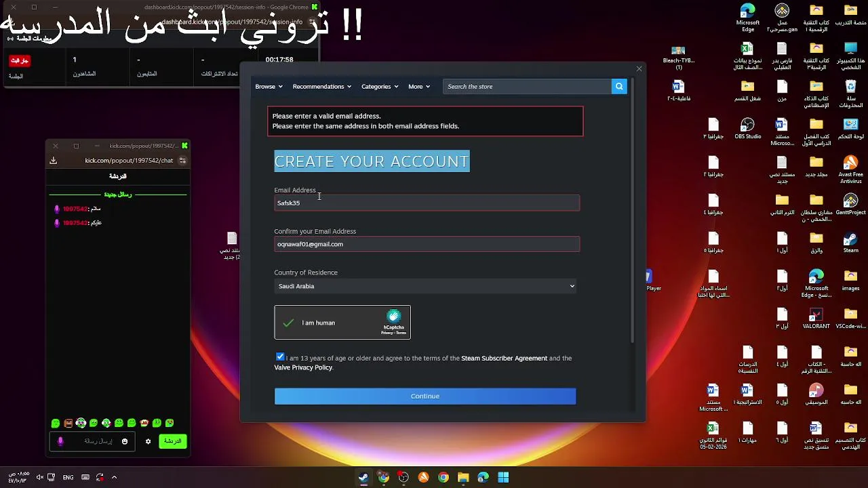
Task: Click the green chat button in Kick popout
Action: coord(172,441)
